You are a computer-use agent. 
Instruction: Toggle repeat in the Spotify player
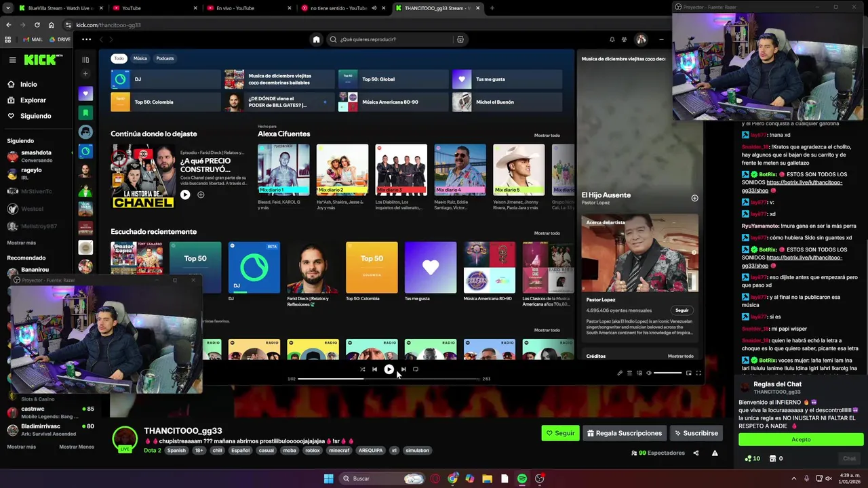[416, 369]
